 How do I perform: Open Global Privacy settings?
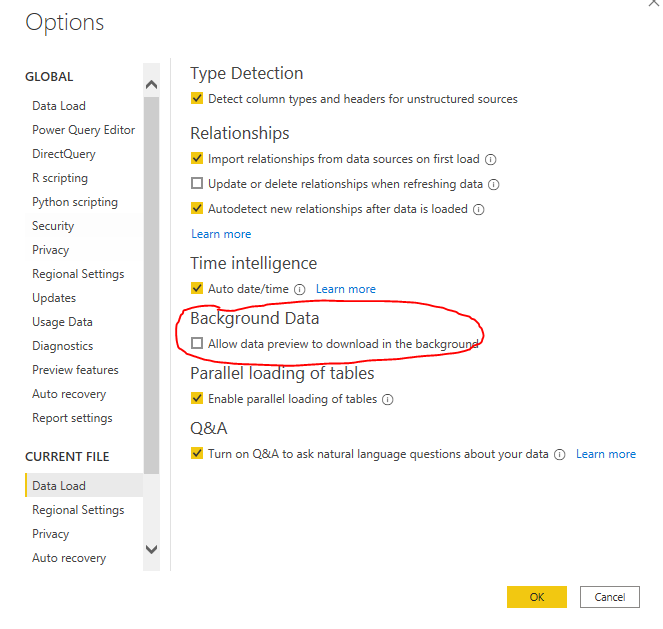point(50,250)
